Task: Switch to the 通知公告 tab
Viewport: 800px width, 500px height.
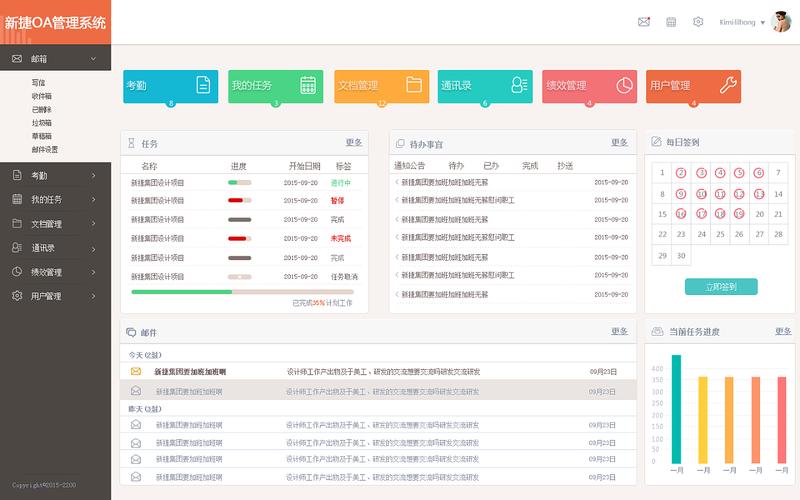Action: 409,165
